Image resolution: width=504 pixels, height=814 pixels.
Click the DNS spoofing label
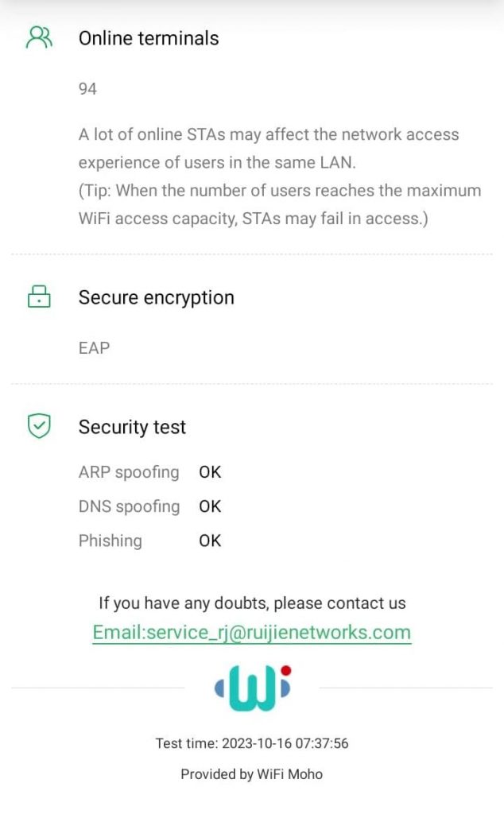pos(129,506)
